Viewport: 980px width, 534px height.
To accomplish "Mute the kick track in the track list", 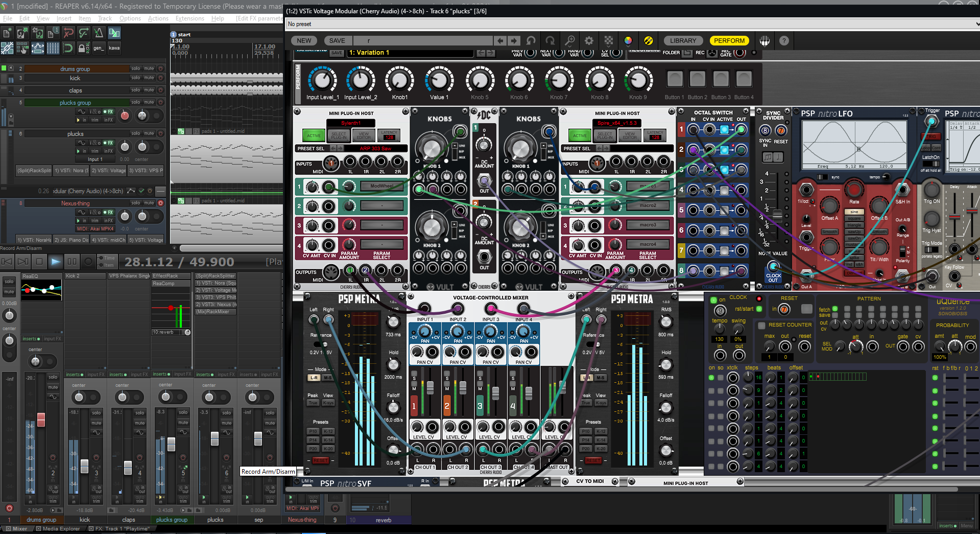I will (149, 78).
